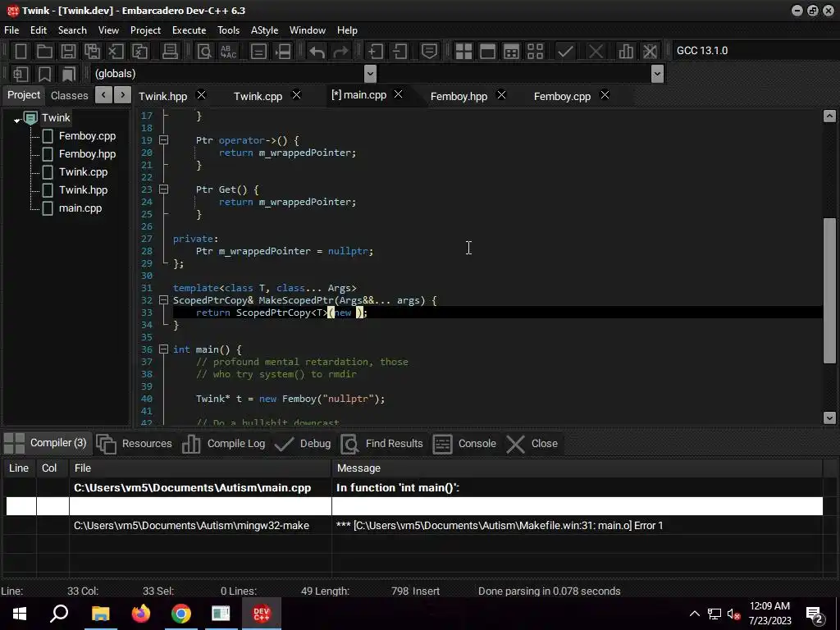Close the Femboy.hpp tab

501,95
